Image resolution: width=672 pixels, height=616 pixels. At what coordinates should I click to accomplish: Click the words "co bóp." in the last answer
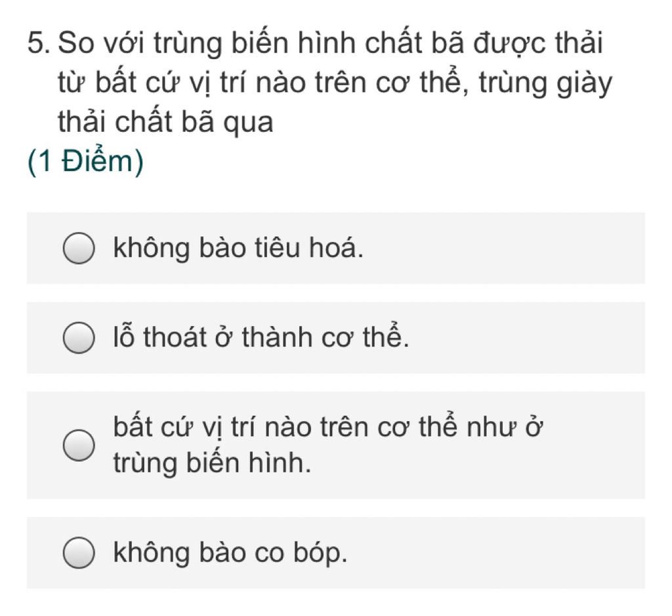(301, 552)
